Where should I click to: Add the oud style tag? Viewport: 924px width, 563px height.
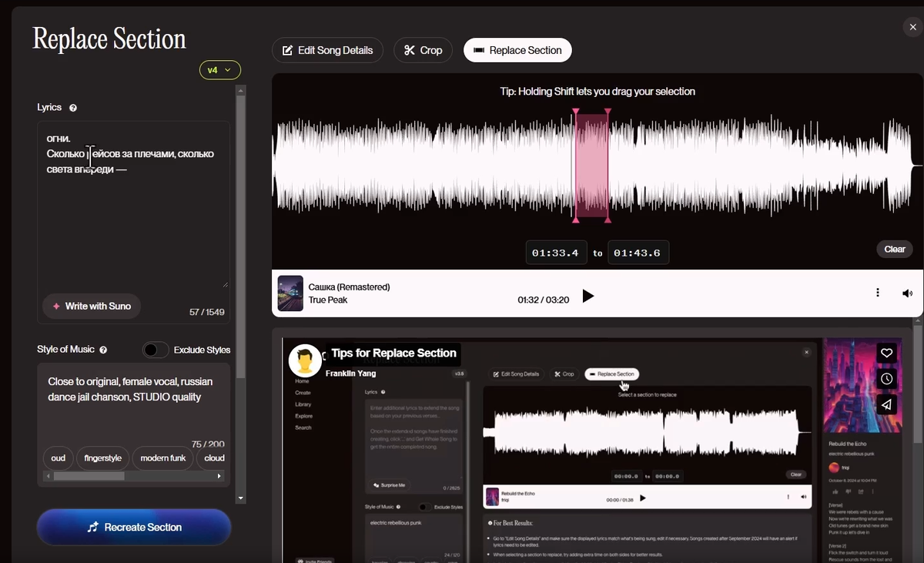pos(59,457)
